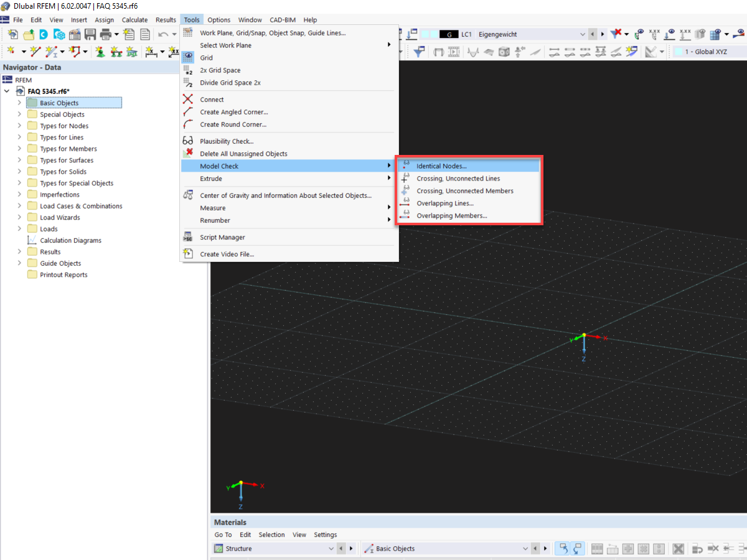Select the filter with red X icon
The width and height of the screenshot is (747, 560).
coord(614,35)
